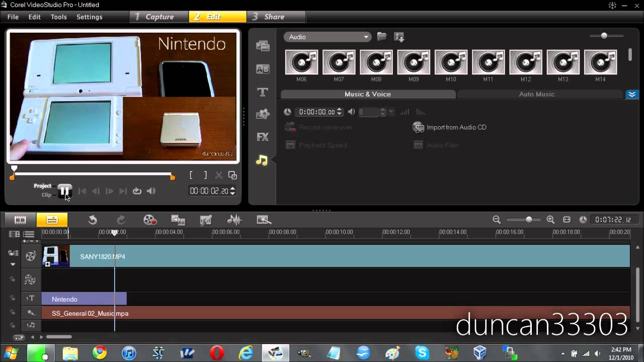Go to the 3 Share step
This screenshot has height=362, width=644.
(x=275, y=17)
